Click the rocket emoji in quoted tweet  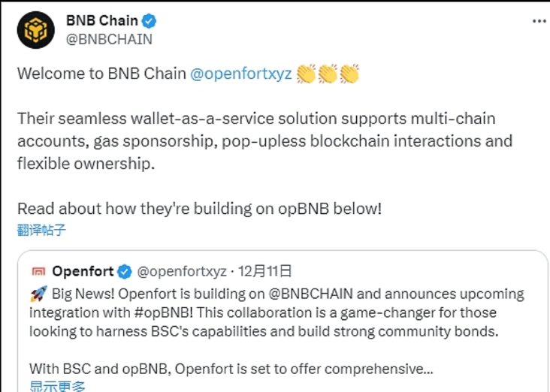tap(38, 294)
